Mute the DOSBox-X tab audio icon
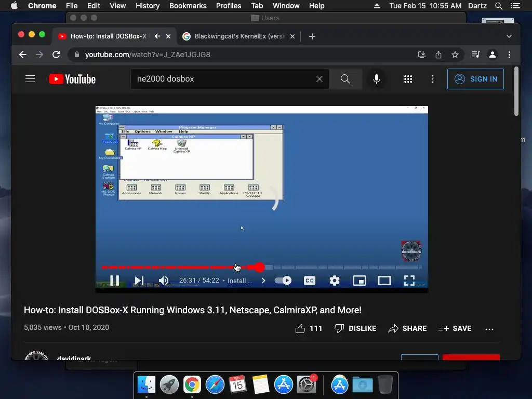 point(157,36)
